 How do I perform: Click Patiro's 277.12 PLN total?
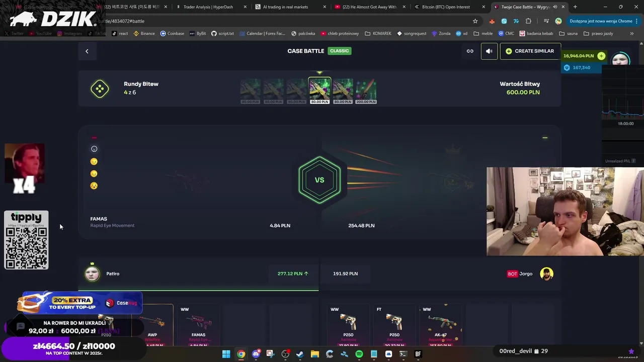coord(293,274)
